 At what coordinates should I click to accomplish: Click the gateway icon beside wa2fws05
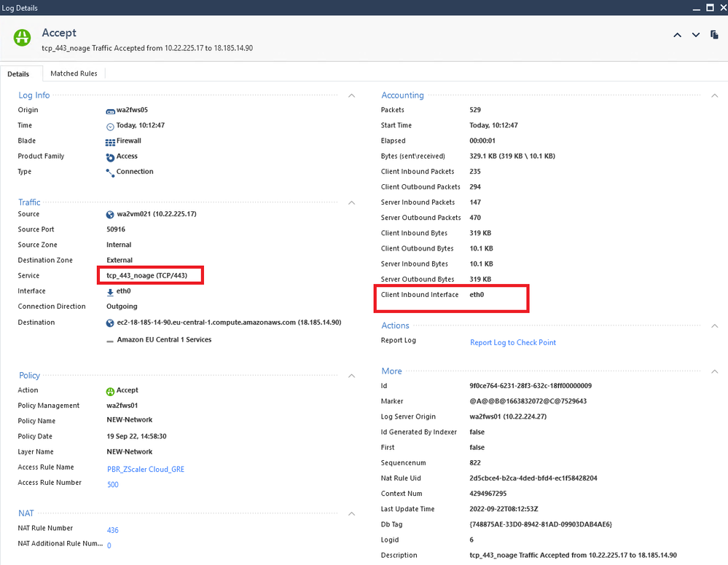(110, 111)
